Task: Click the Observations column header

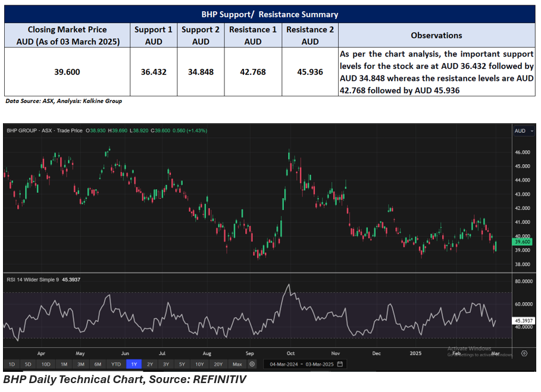Action: click(436, 36)
